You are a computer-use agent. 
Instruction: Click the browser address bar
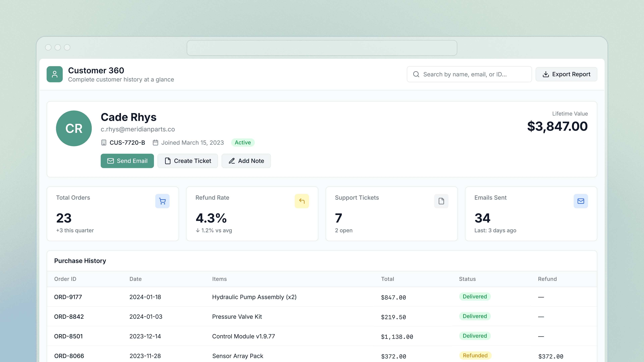322,48
